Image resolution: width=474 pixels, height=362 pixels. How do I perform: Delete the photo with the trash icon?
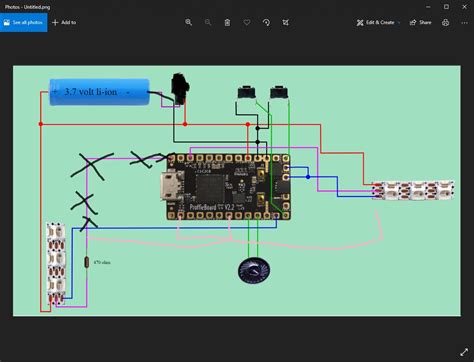coord(227,22)
